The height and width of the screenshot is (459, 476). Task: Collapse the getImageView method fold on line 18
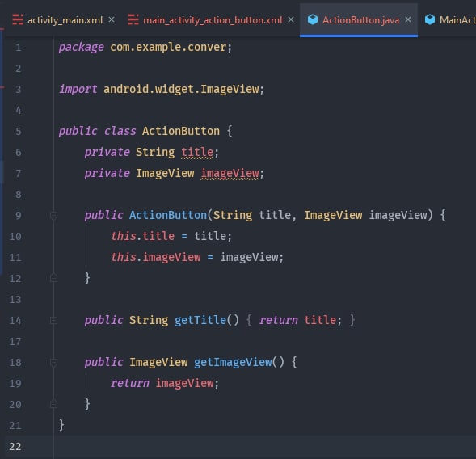53,363
